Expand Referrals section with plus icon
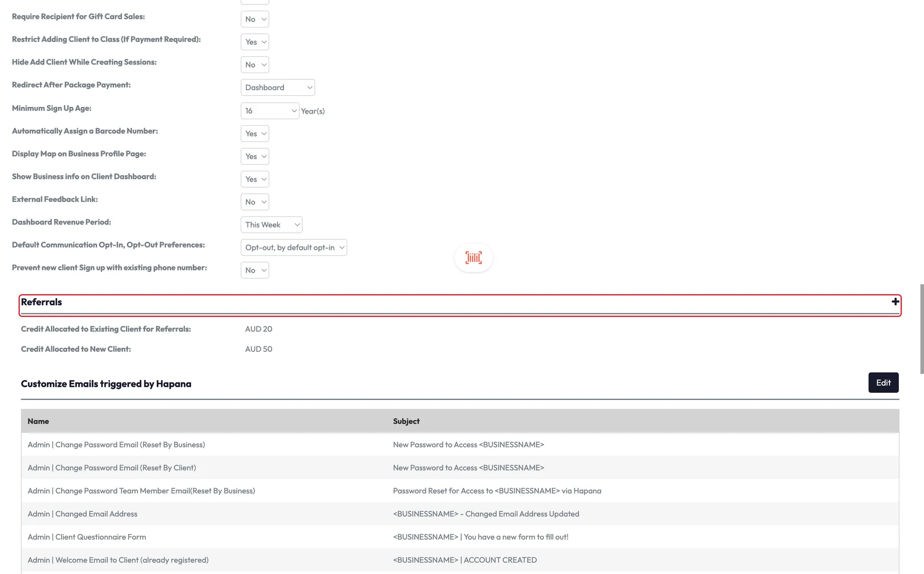Viewport: 924px width, 574px height. click(x=895, y=302)
